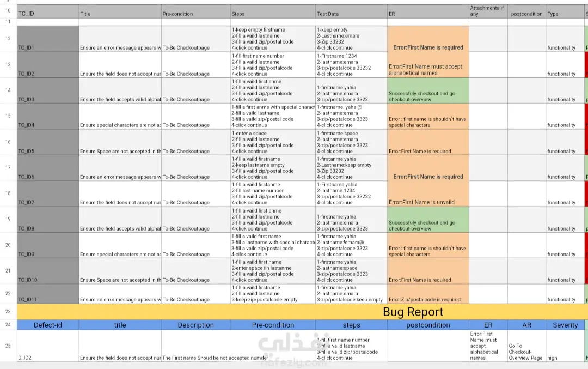This screenshot has height=369, width=588.
Task: Select the AR header cell
Action: point(526,325)
